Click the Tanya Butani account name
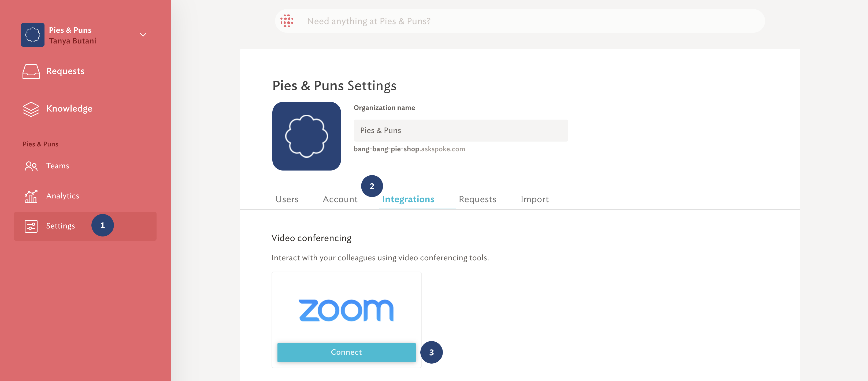 tap(72, 41)
